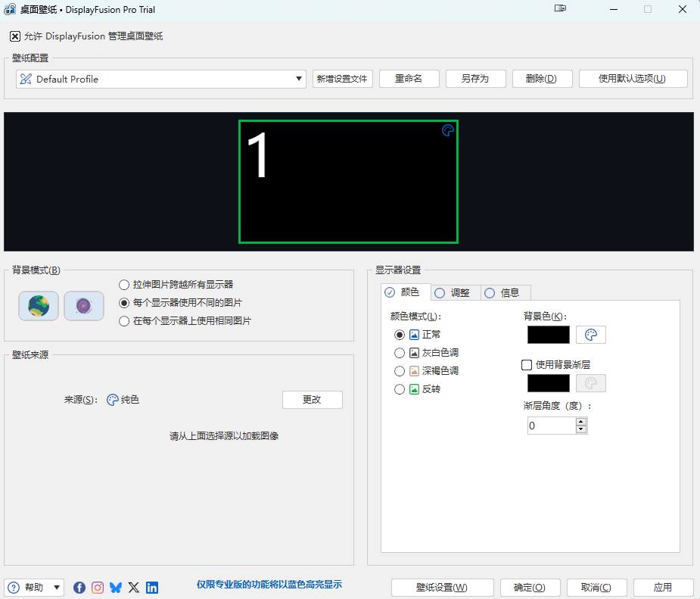The image size is (700, 599).
Task: Enable the 使用背景渐层 checkbox
Action: 527,365
